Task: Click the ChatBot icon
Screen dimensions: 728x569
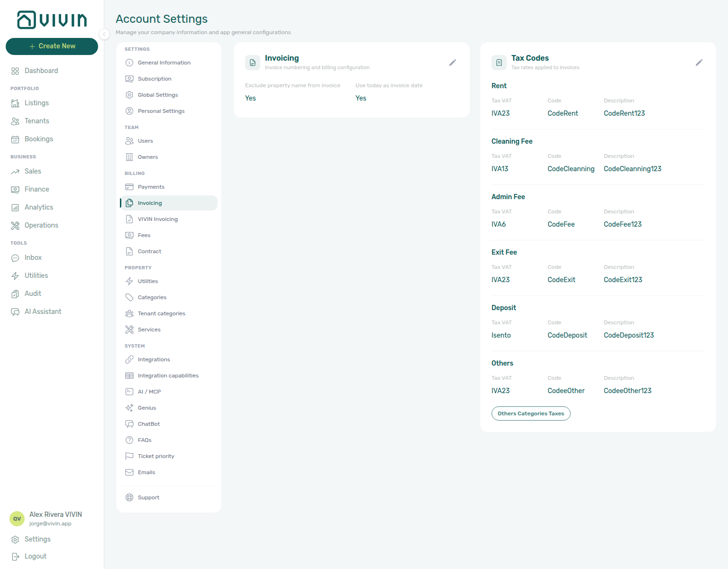Action: click(129, 424)
